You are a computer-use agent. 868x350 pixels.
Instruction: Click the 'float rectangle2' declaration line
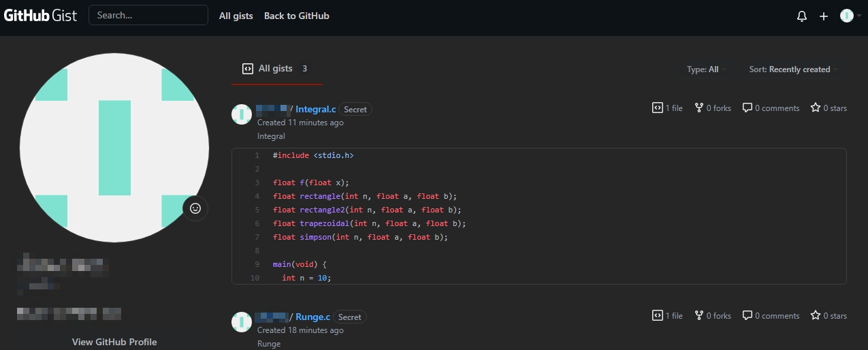coord(368,210)
